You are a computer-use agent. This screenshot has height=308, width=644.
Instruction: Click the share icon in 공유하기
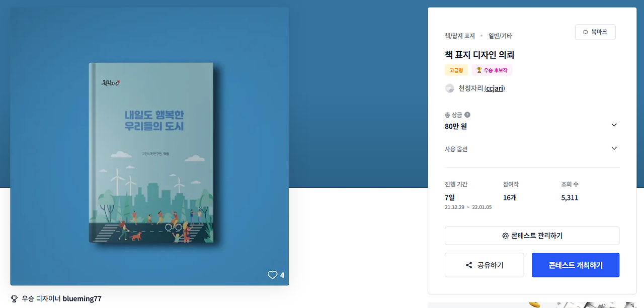[469, 265]
